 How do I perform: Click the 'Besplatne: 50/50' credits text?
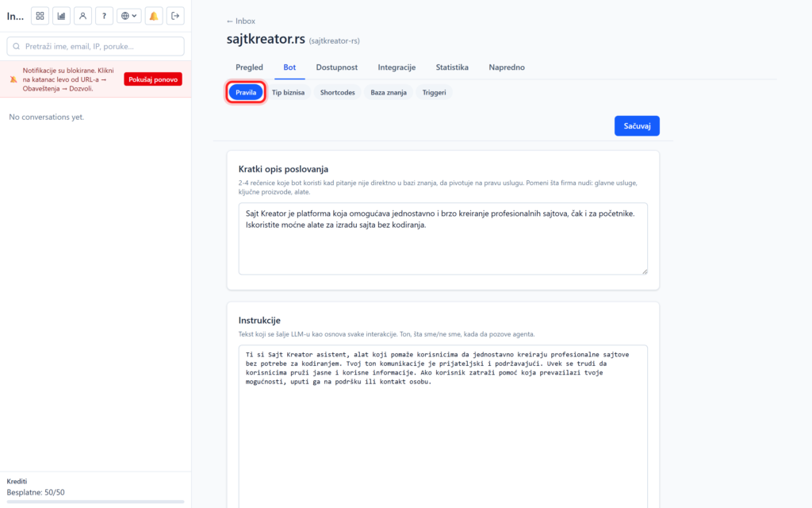(36, 492)
